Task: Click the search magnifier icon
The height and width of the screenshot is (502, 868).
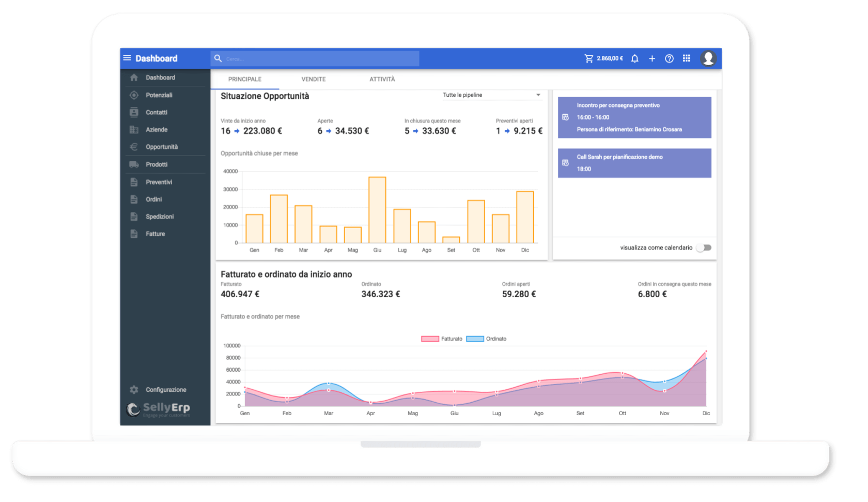Action: (218, 58)
